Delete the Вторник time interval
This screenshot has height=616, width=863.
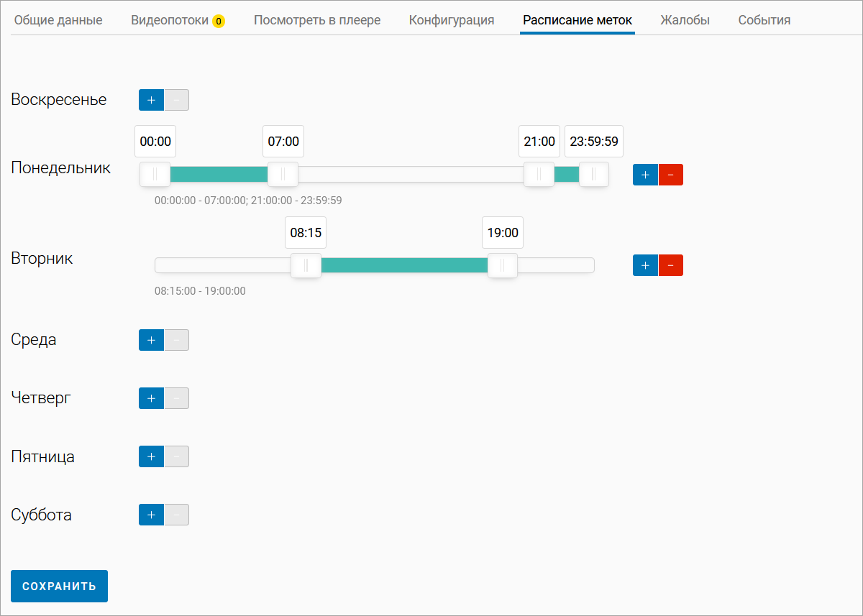[x=670, y=265]
